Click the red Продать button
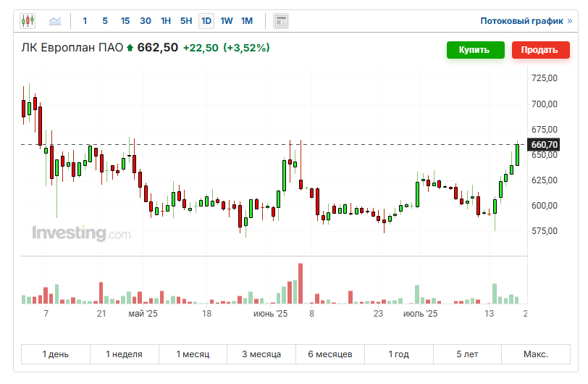 click(x=541, y=50)
